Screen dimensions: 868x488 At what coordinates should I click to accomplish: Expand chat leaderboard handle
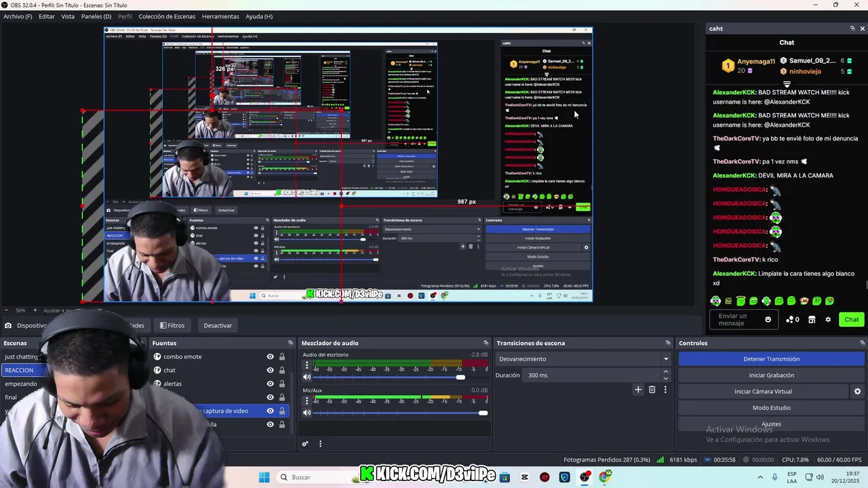click(x=787, y=85)
